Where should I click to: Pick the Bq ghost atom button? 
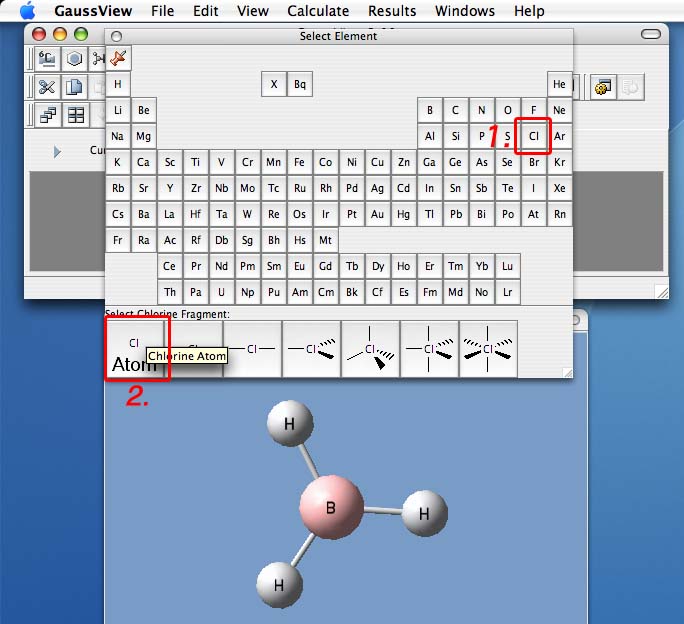tap(300, 84)
